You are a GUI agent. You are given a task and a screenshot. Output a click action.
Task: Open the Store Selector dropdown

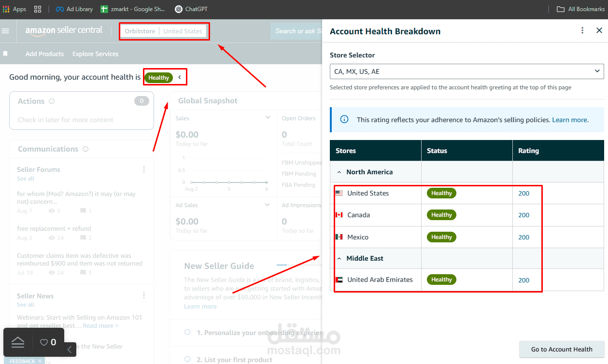[467, 71]
